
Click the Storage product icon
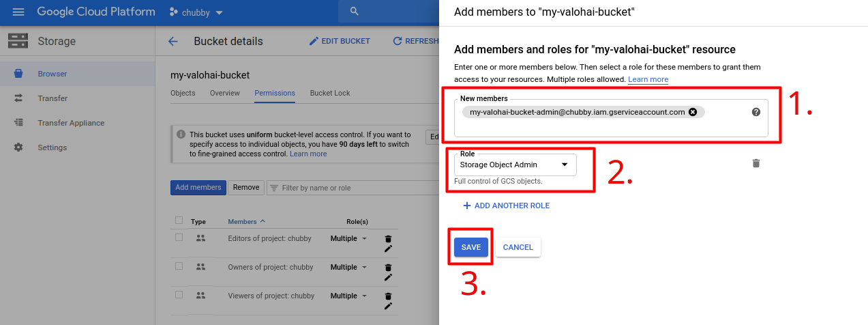coord(18,41)
